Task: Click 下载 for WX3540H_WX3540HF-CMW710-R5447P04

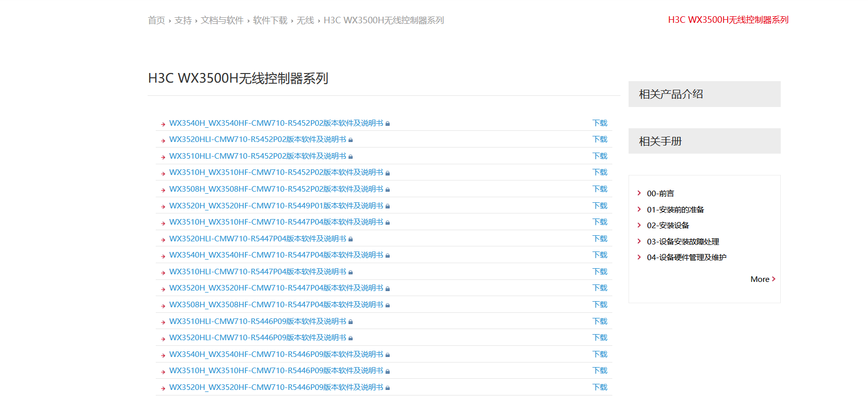Action: [600, 255]
